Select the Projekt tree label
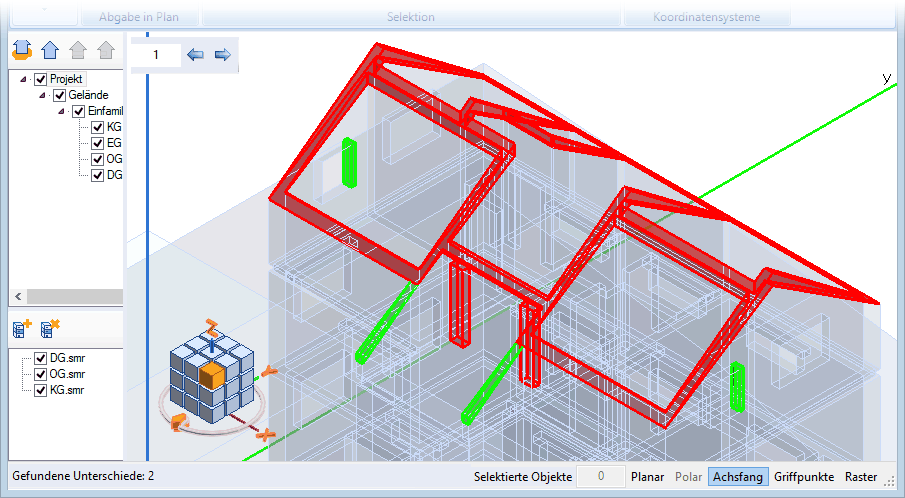 point(66,79)
